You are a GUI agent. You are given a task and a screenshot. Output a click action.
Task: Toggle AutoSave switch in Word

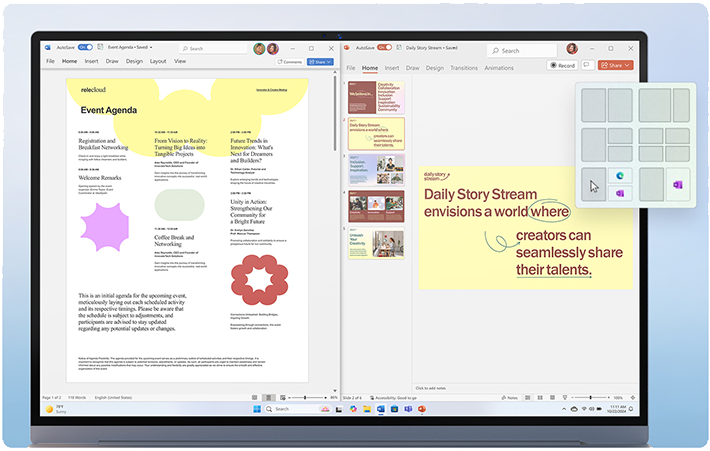[x=85, y=47]
